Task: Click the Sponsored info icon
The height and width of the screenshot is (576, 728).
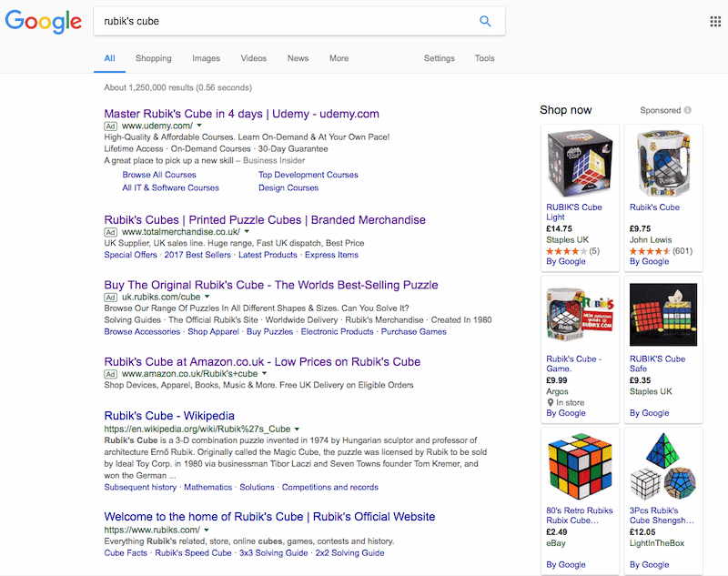Action: click(688, 110)
